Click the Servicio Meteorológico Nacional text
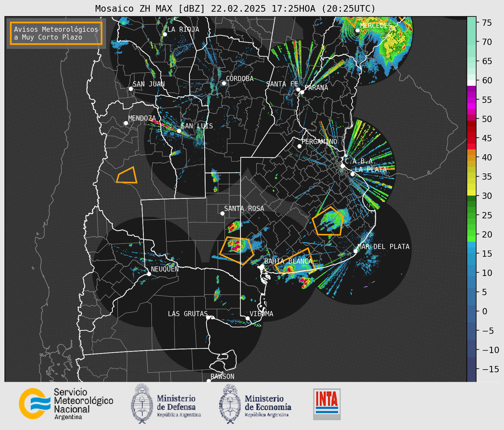Screen dimensions: 504x430 coord(83,404)
